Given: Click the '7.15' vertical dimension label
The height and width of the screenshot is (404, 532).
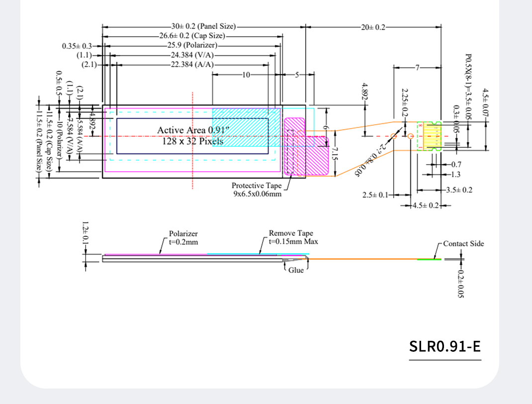Looking at the screenshot, I should point(335,153).
